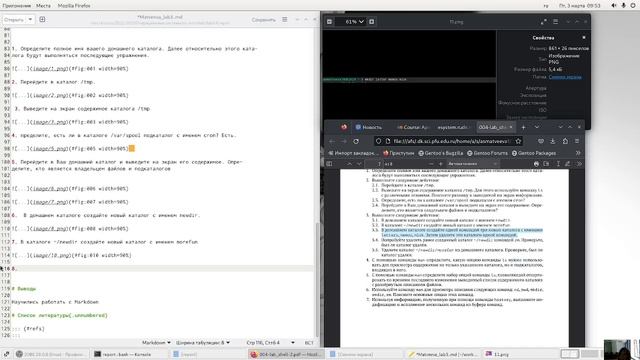Open Места menu
Screen dimensions: 640x360
click(x=43, y=6)
